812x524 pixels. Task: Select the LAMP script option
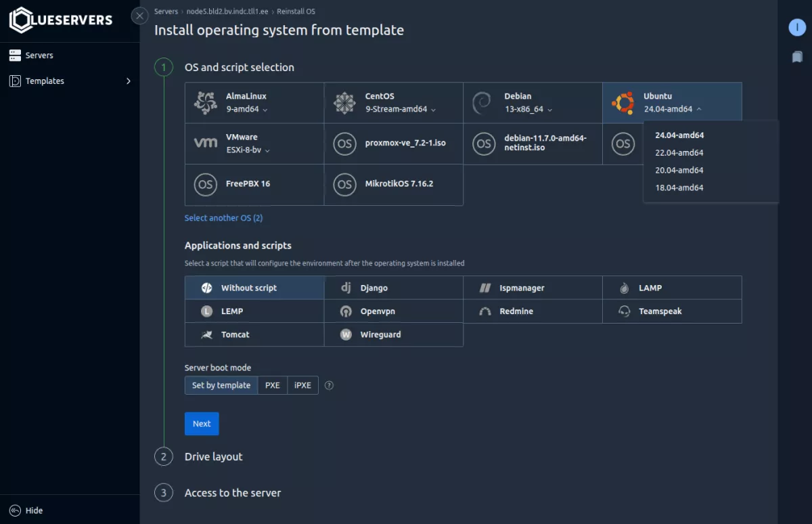tap(672, 288)
